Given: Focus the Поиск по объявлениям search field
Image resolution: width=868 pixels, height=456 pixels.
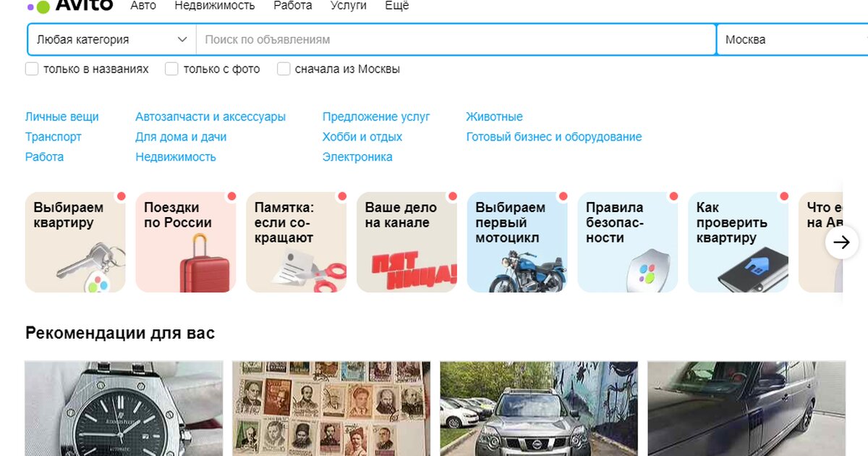Looking at the screenshot, I should click(456, 40).
